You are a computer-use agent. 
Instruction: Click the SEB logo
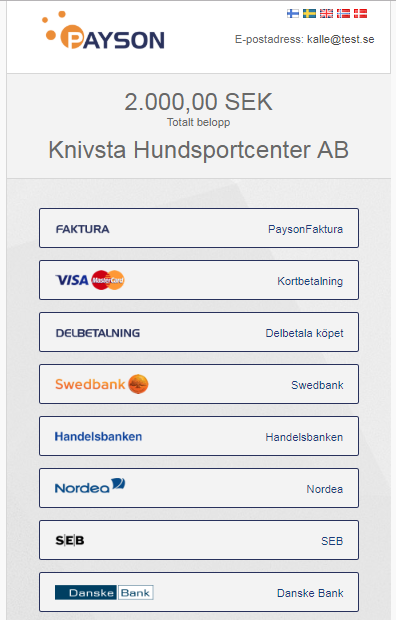[x=70, y=540]
